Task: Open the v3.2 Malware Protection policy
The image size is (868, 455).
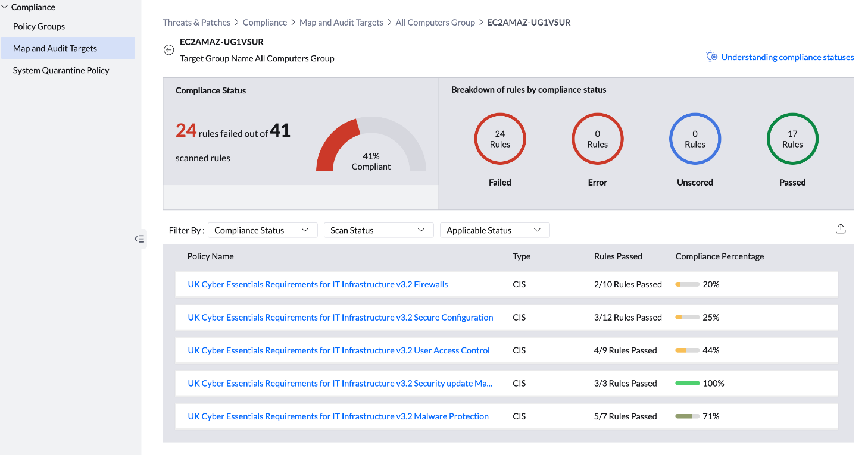Action: (337, 416)
